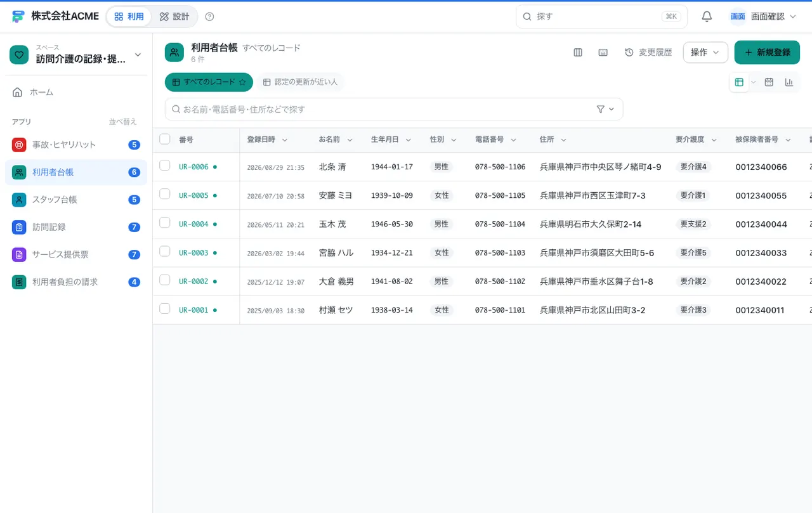Open the help question mark icon
This screenshot has width=812, height=513.
coord(210,16)
